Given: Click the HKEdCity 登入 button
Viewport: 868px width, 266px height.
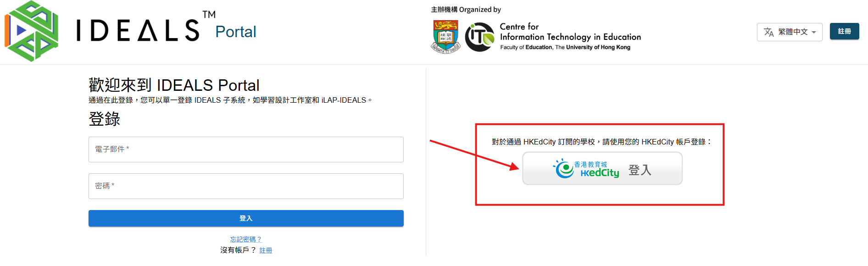Looking at the screenshot, I should click(x=602, y=169).
